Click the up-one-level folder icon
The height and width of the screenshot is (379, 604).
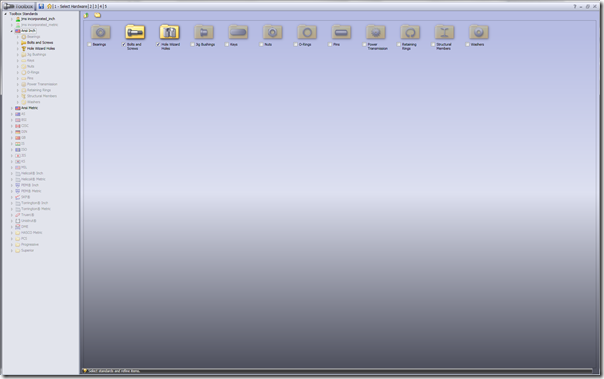[86, 15]
